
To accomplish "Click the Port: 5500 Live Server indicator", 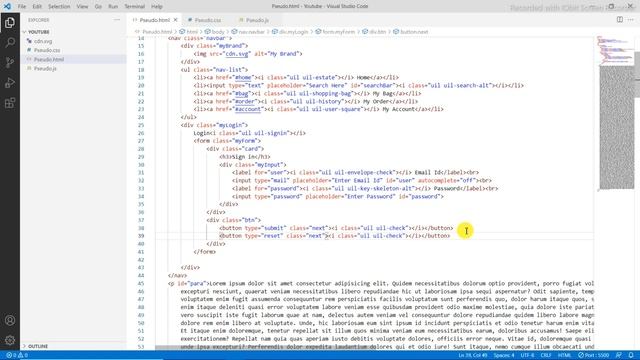I will (x=593, y=355).
